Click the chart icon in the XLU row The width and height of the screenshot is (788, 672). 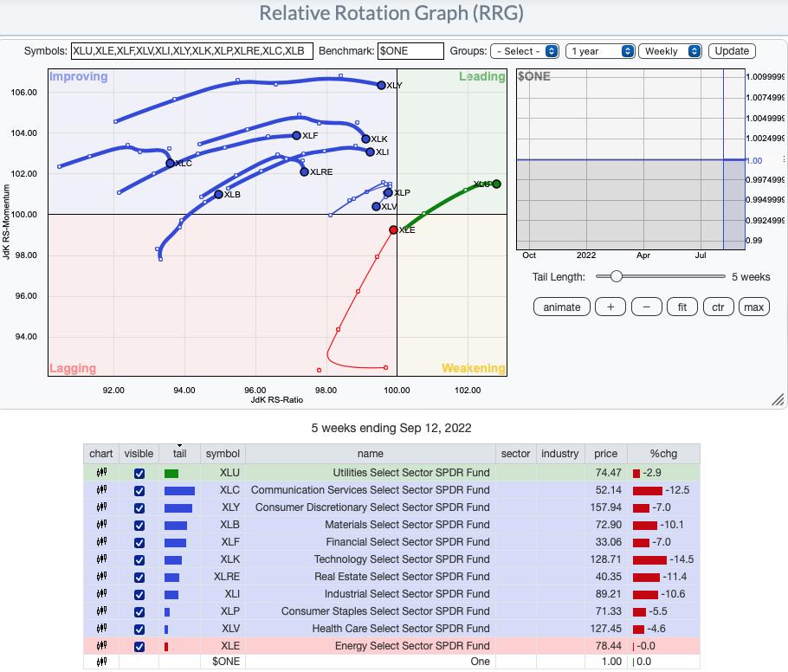coord(100,473)
